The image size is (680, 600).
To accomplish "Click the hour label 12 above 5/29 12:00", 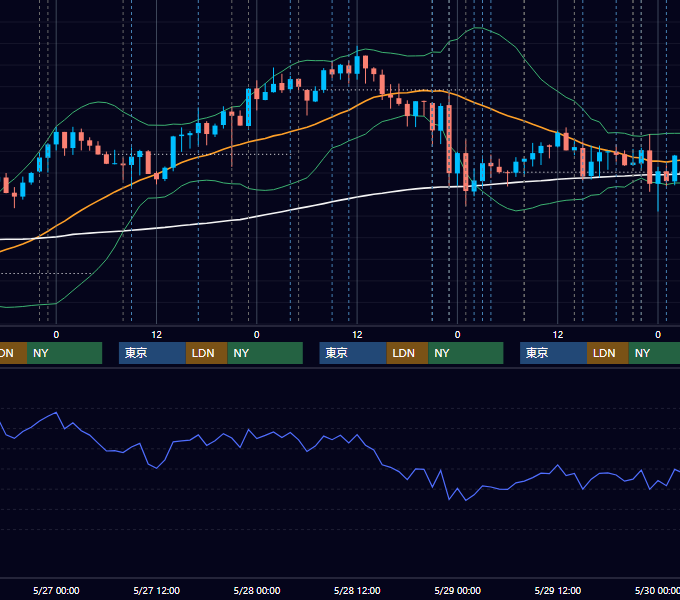I will 558,335.
